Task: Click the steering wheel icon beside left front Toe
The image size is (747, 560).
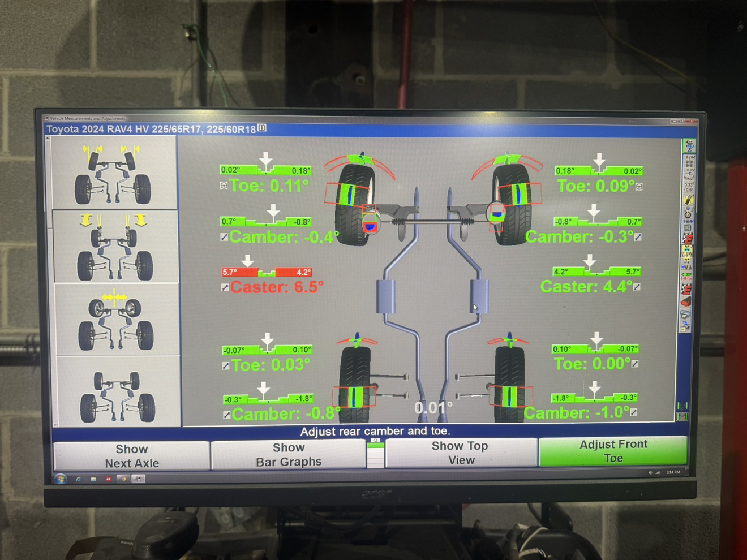Action: [x=224, y=186]
